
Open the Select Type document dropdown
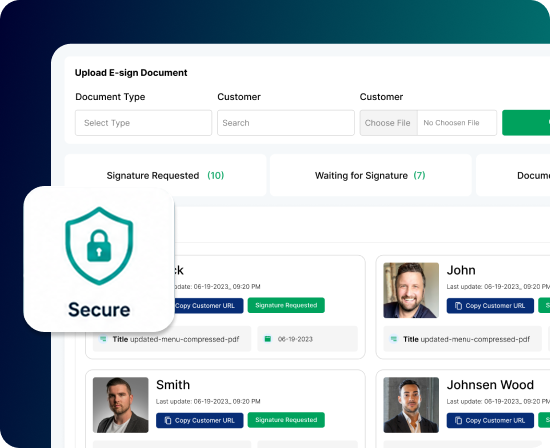(143, 123)
